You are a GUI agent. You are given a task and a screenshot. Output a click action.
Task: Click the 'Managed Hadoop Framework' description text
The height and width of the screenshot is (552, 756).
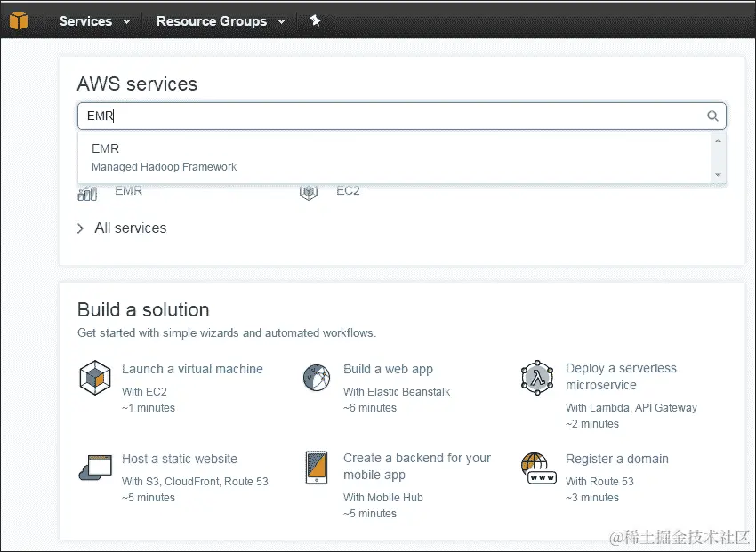(x=164, y=166)
